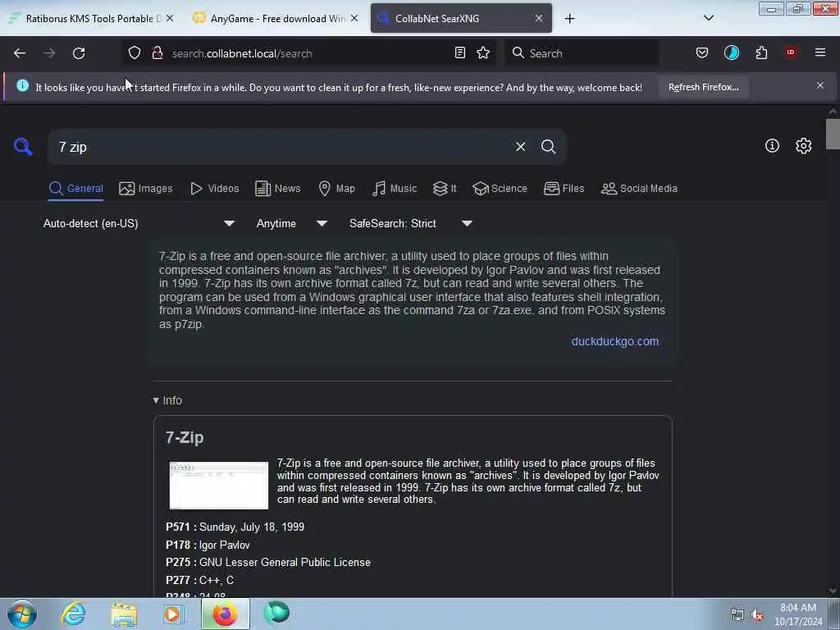Viewport: 840px width, 630px height.
Task: Click the 'Igor Pavlov' P178 value
Action: pos(225,545)
